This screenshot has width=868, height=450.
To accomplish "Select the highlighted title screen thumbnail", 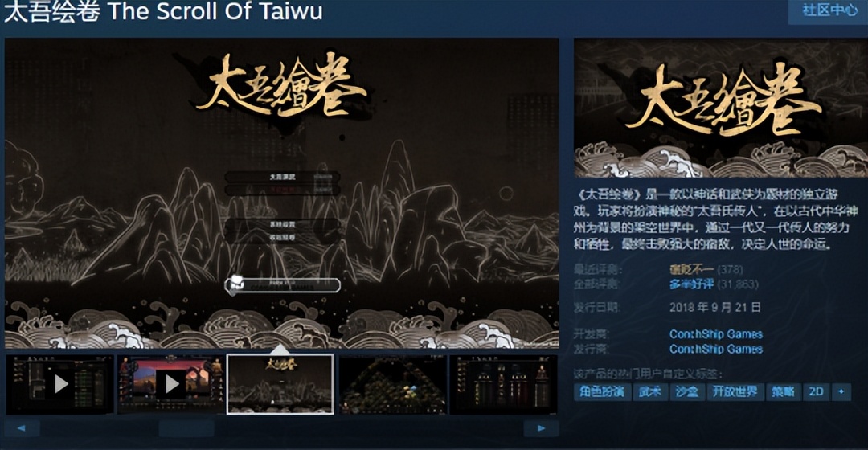I will click(280, 384).
